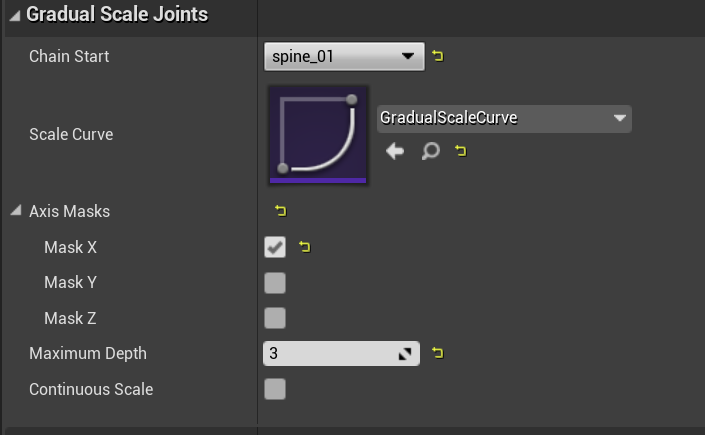Collapse the Gradual Scale Joints section
This screenshot has width=705, height=435.
click(15, 16)
